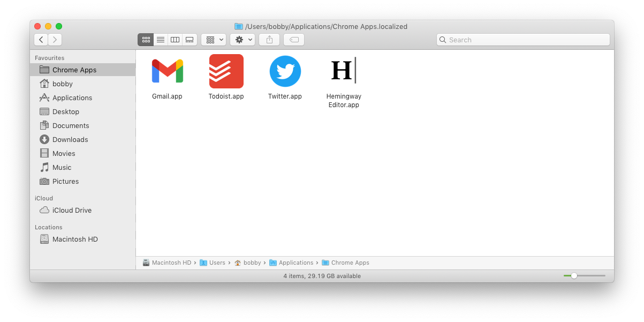
Task: Open the item grouping dropdown
Action: pos(214,39)
